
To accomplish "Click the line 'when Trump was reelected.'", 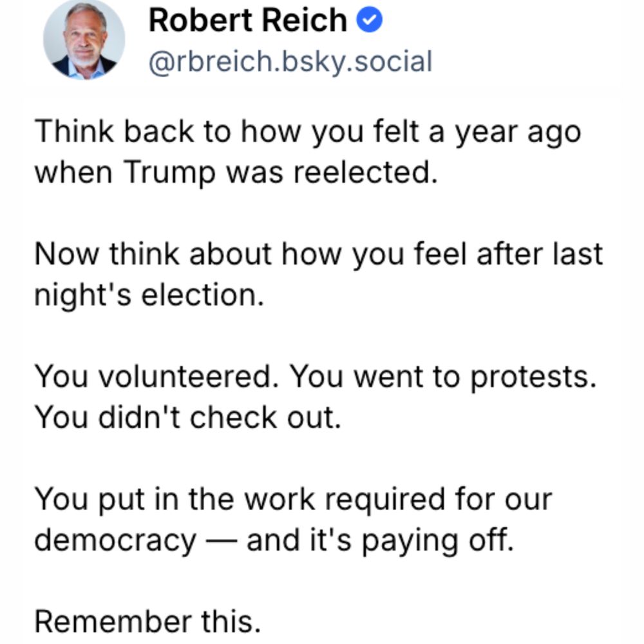I will pyautogui.click(x=236, y=172).
